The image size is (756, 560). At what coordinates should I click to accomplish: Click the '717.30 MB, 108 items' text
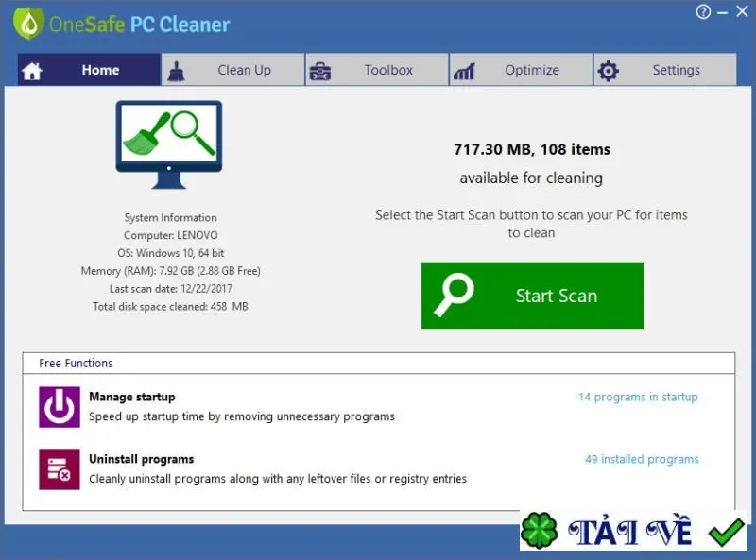pos(532,149)
